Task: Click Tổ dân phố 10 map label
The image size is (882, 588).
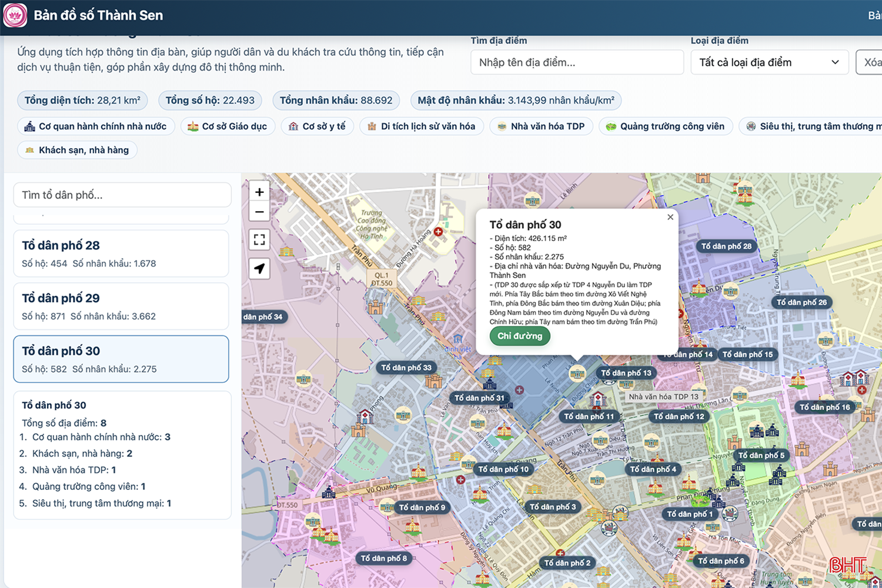Action: tap(503, 469)
